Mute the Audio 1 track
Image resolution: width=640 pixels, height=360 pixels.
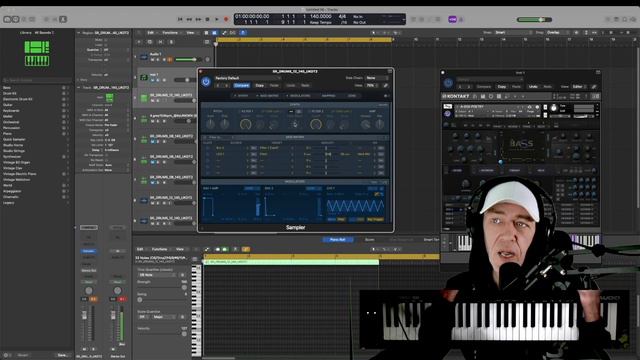(x=152, y=60)
